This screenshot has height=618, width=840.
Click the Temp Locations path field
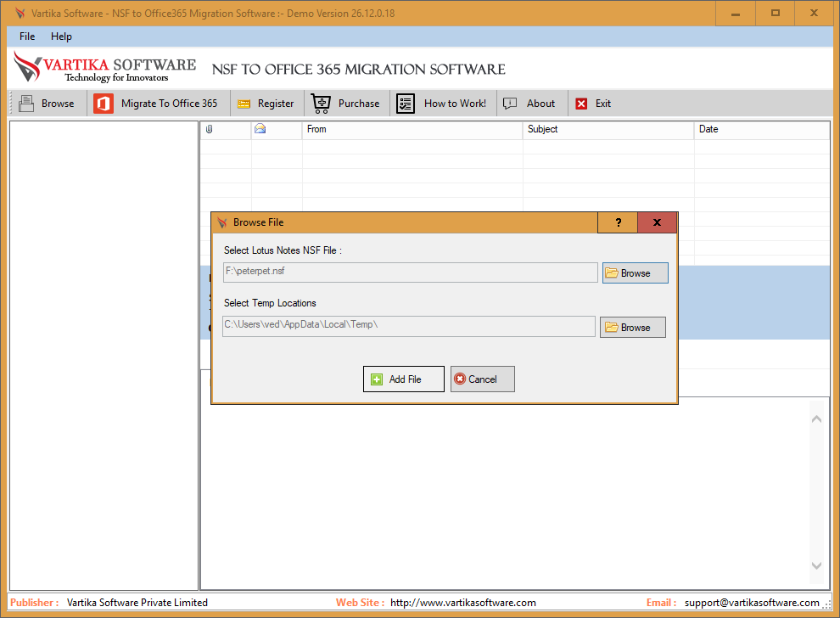point(409,327)
